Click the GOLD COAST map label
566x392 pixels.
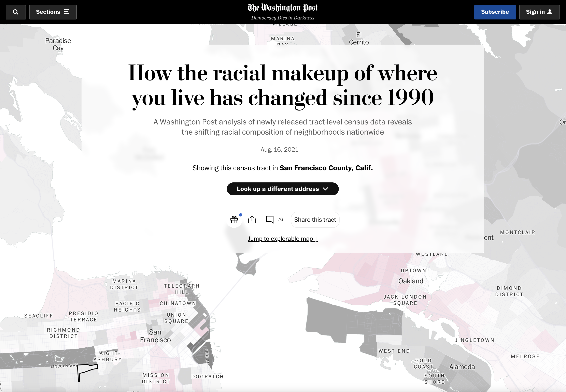click(423, 364)
